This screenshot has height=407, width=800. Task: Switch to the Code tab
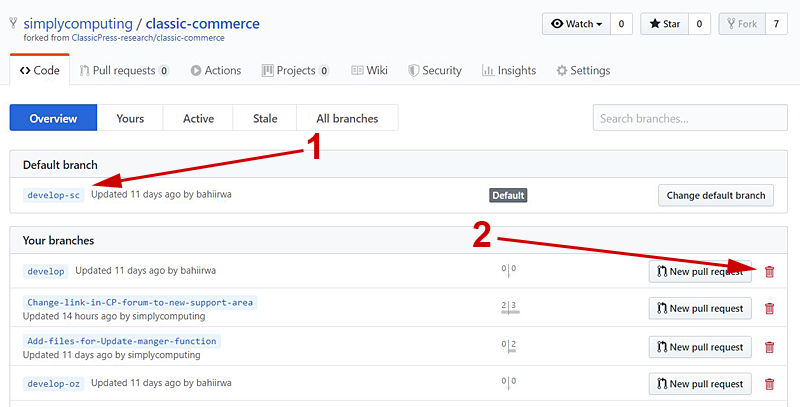pyautogui.click(x=40, y=70)
